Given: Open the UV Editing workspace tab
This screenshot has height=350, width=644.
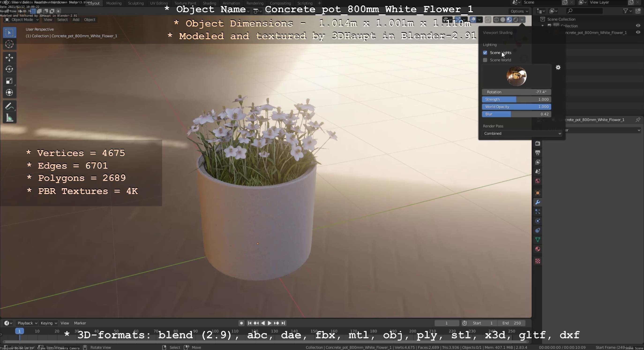Looking at the screenshot, I should (159, 3).
